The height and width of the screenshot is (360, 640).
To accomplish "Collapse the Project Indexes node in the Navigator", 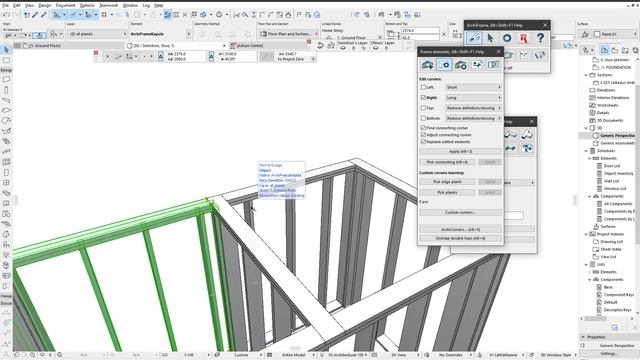I will [586, 234].
